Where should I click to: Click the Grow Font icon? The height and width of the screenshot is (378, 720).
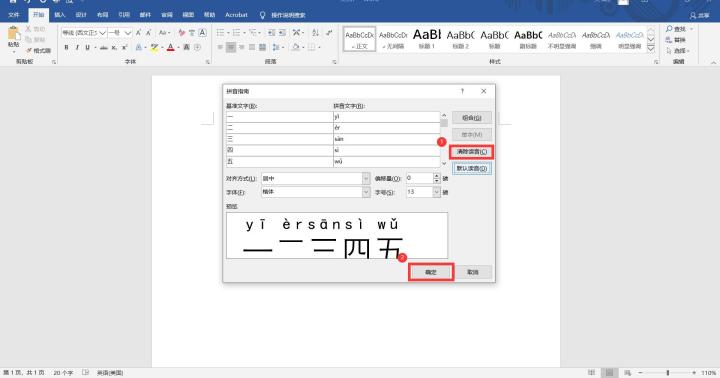point(138,33)
